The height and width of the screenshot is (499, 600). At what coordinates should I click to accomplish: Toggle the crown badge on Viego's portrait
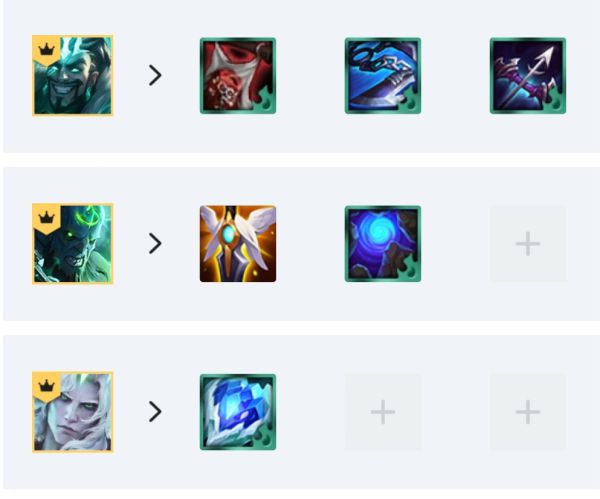tap(47, 386)
